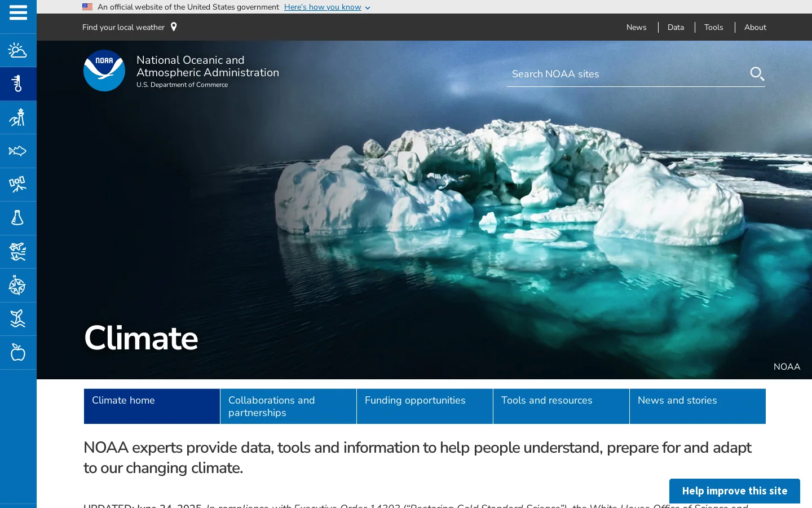Open the Funding opportunities tab

point(425,406)
